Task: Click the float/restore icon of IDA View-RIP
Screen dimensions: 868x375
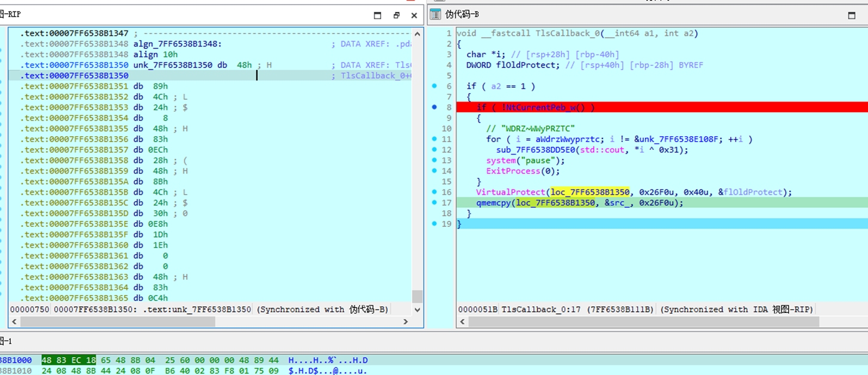Action: (x=396, y=16)
